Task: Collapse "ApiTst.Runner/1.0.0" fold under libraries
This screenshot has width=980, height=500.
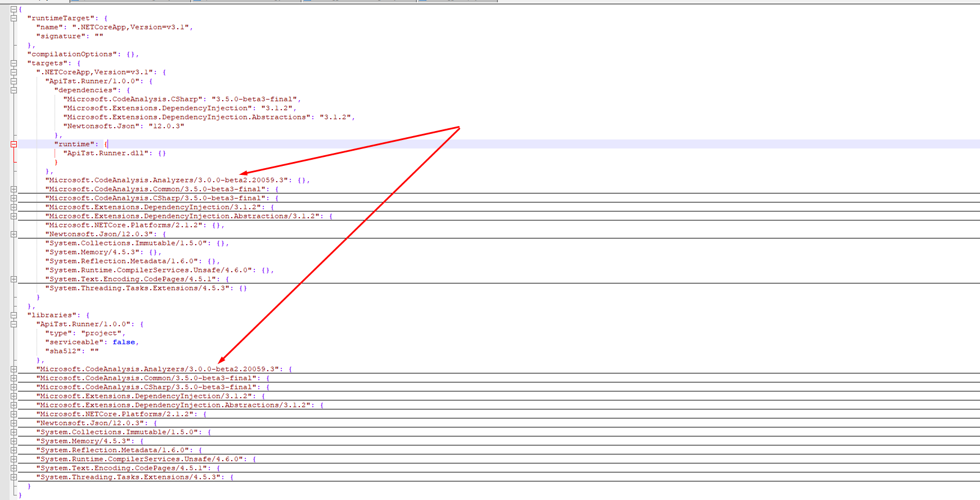Action: click(14, 324)
